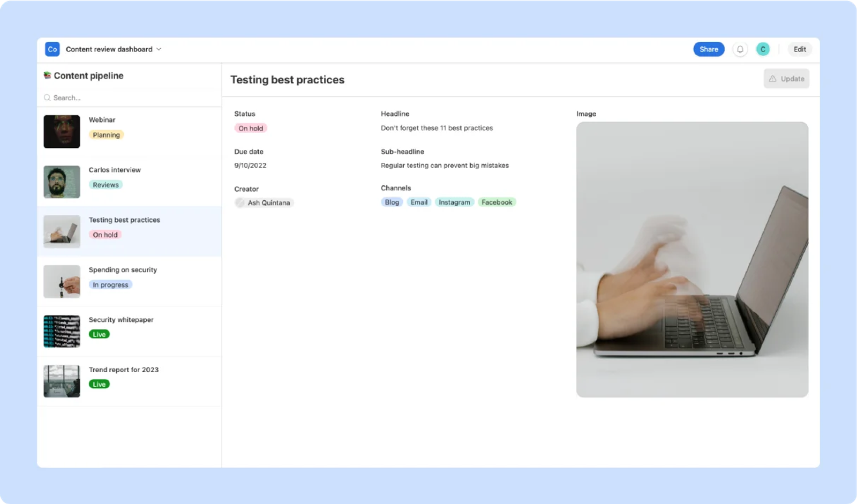
Task: Click the Facebook channel tag
Action: pos(497,202)
